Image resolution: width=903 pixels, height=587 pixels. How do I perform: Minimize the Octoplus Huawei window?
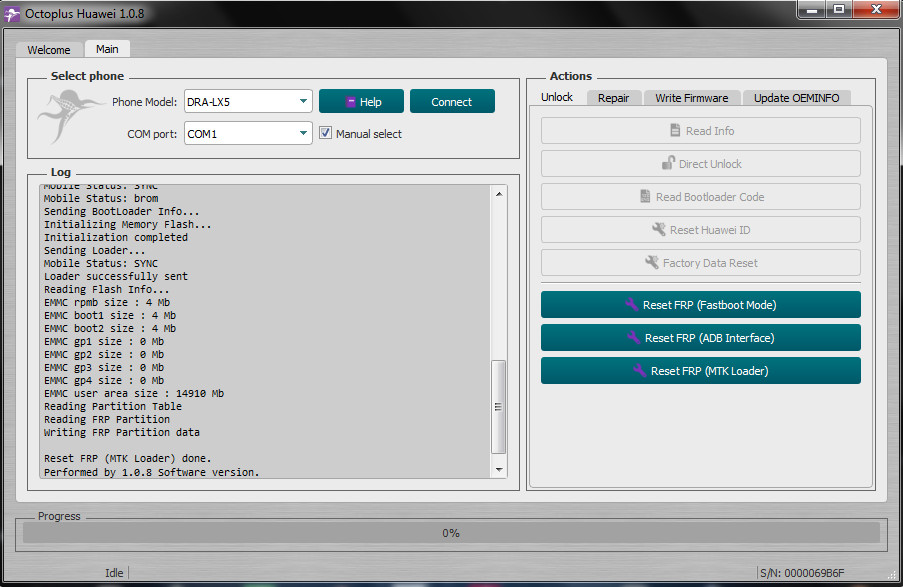tap(812, 10)
